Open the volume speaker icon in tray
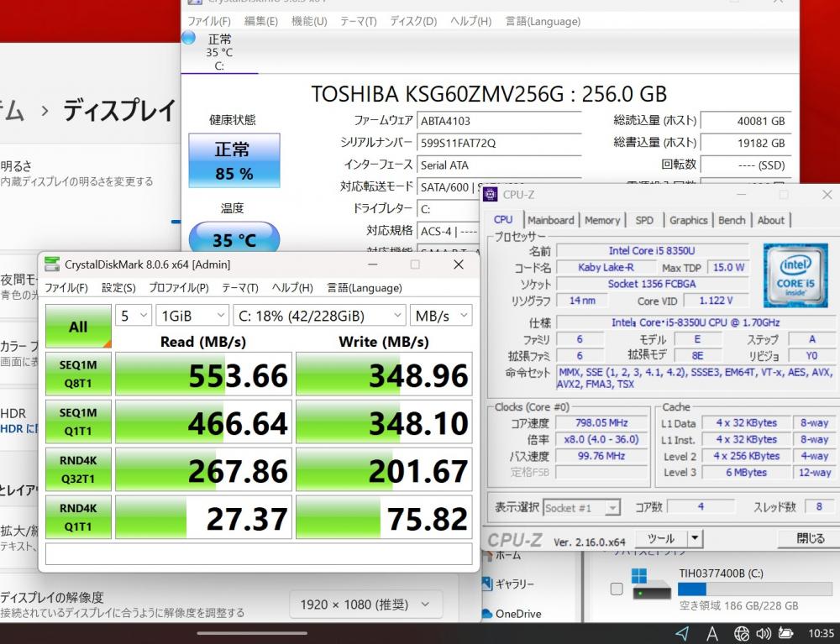This screenshot has height=644, width=840. [x=763, y=634]
